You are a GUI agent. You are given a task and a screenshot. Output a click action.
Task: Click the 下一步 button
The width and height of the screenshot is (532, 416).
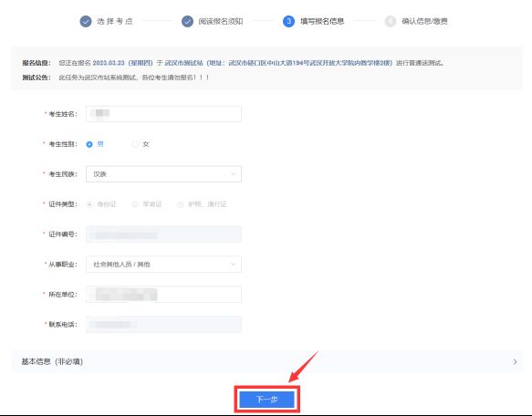tap(266, 400)
